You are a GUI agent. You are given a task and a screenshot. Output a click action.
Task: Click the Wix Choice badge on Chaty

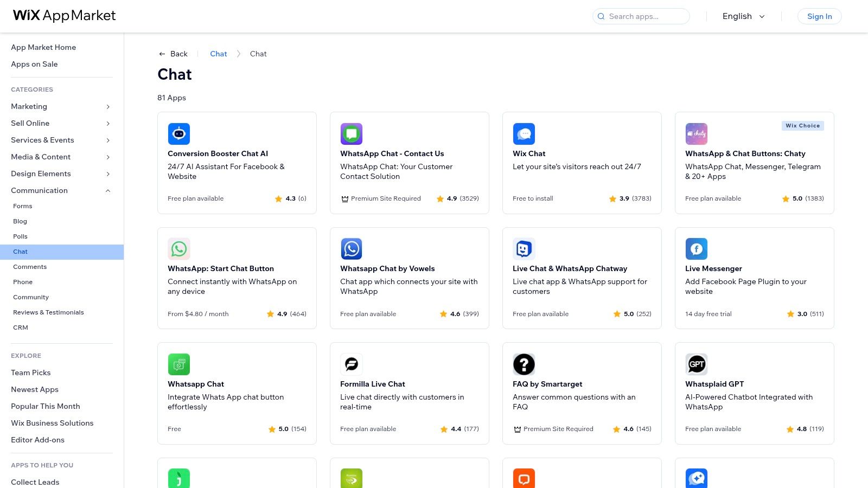(x=802, y=125)
